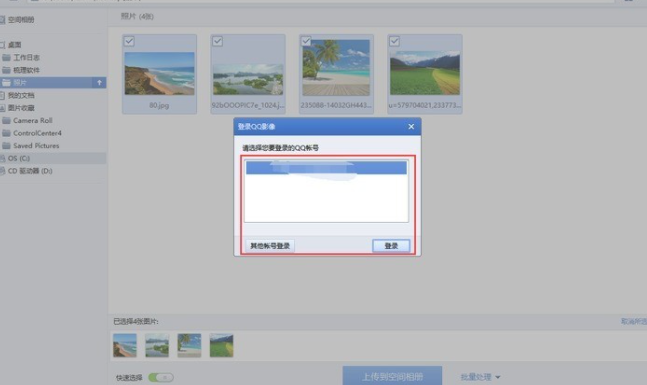Toggle the 快速选择 switch
This screenshot has height=385, width=647.
[161, 377]
